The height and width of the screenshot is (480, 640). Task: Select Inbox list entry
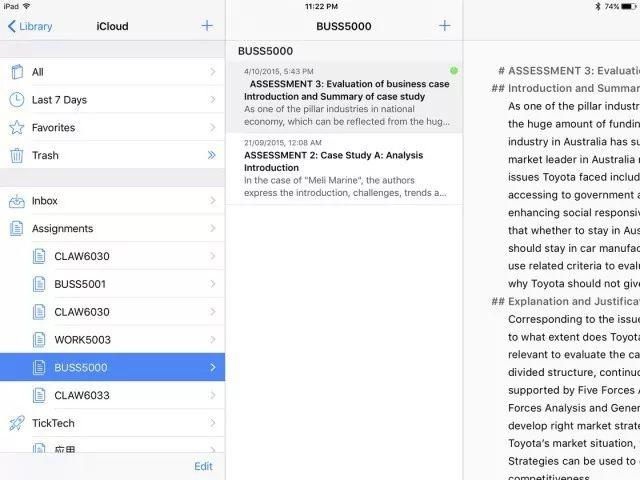click(112, 201)
